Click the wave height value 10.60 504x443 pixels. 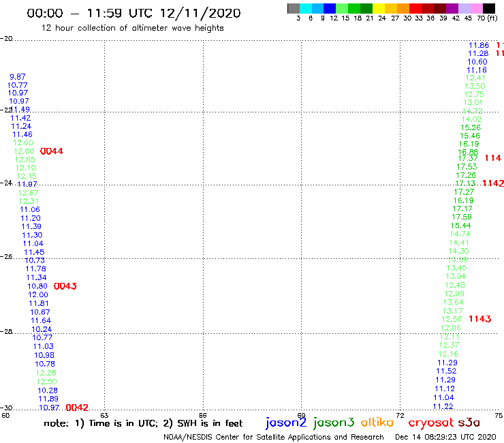tap(477, 62)
